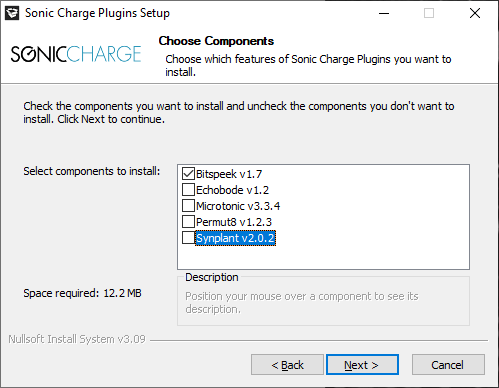The height and width of the screenshot is (388, 499).
Task: Click the Nullsoft Install System v3.09 text
Action: pos(77,339)
